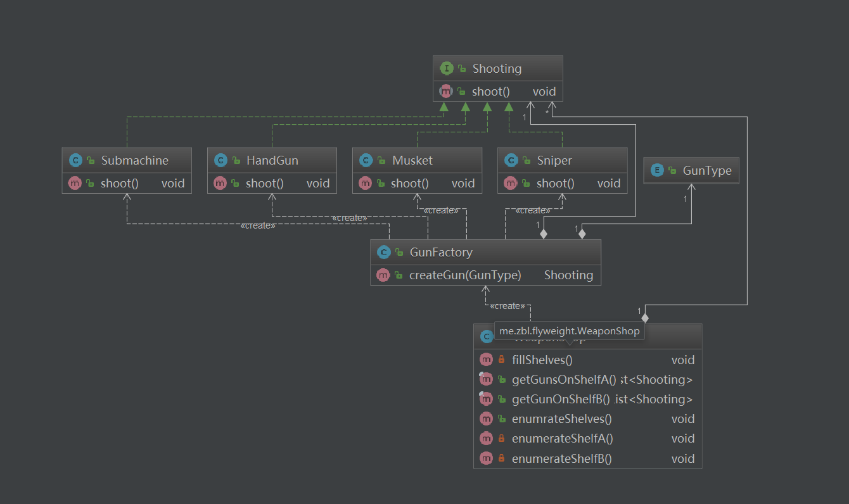Click the Shooting interface icon
This screenshot has height=504, width=849.
tap(447, 68)
